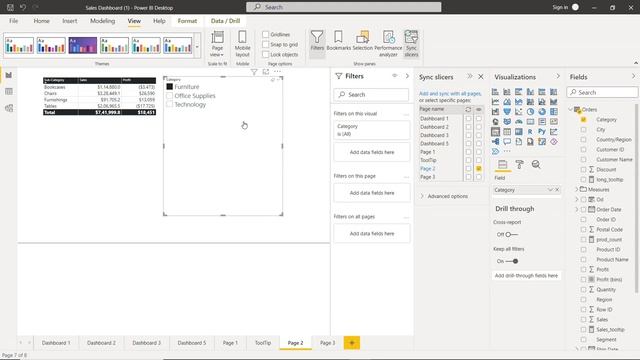Click the Category is (All) filter card
Screen dimensions: 640x360
[x=371, y=130]
